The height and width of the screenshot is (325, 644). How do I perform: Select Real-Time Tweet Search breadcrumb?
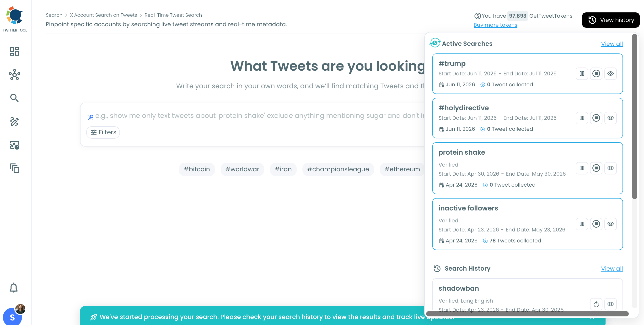pyautogui.click(x=173, y=15)
